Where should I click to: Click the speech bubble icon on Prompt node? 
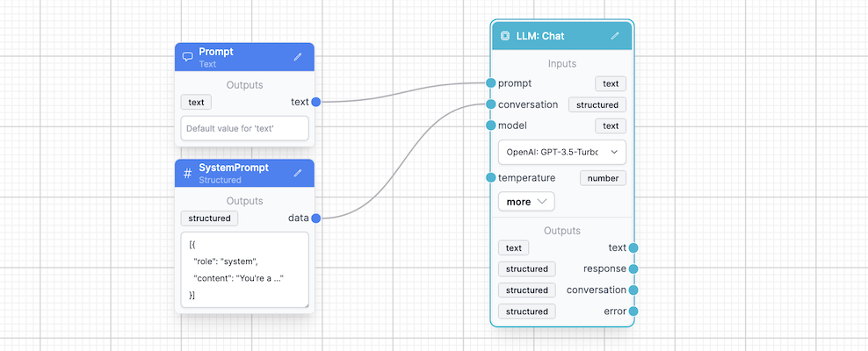(x=187, y=57)
